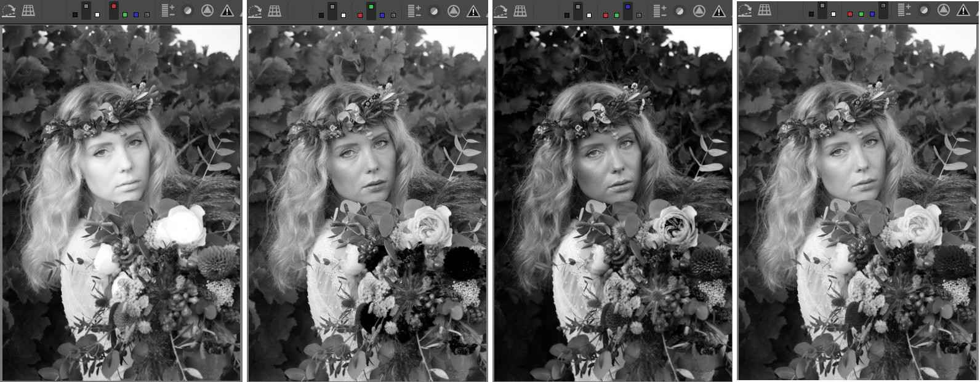The width and height of the screenshot is (980, 382).
Task: Click the perspective grid icon in the blue-channel panel
Action: pos(520,10)
